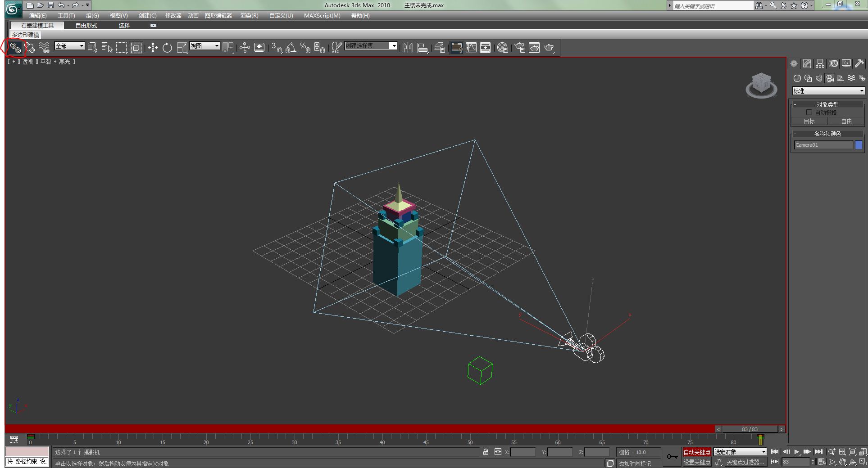868x468 pixels.
Task: Open Select by Name list tool
Action: tap(107, 48)
